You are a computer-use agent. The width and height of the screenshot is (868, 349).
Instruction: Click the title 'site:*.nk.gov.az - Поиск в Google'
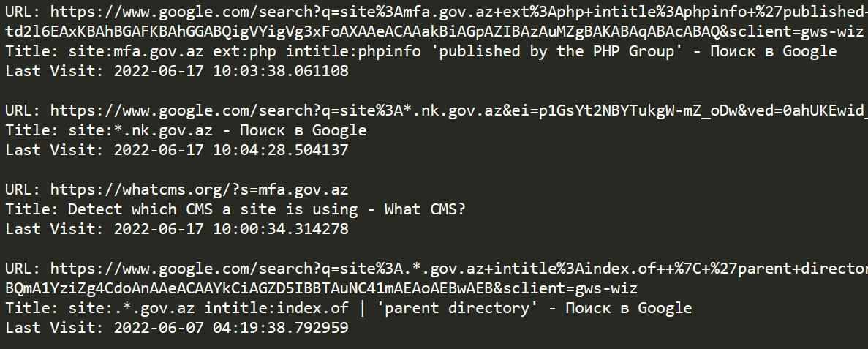[x=186, y=131]
